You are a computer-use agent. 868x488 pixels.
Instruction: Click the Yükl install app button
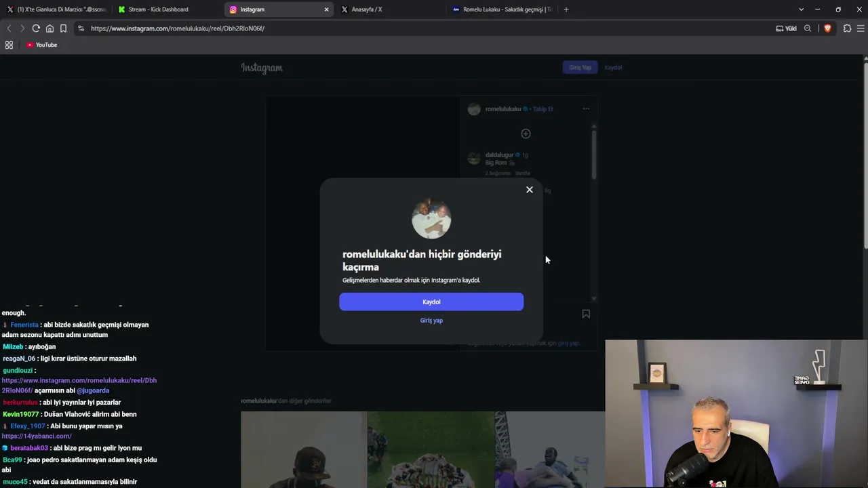coord(787,28)
